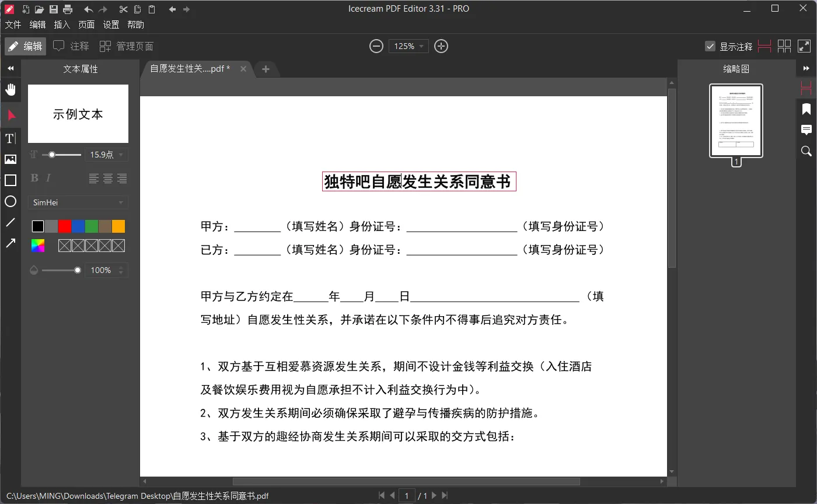Center align the text

click(108, 178)
